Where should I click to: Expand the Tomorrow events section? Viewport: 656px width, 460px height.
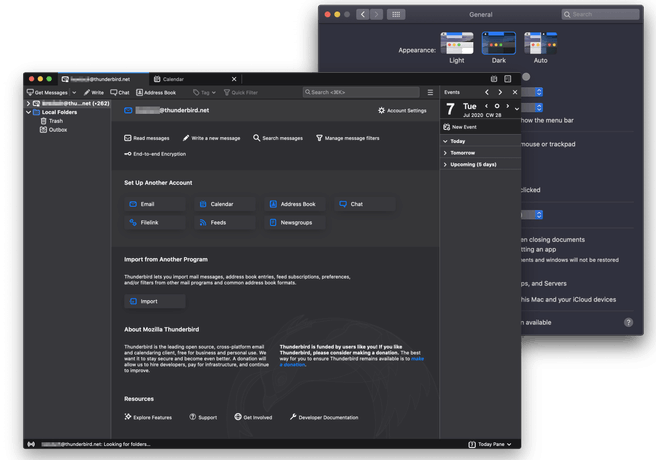click(445, 153)
